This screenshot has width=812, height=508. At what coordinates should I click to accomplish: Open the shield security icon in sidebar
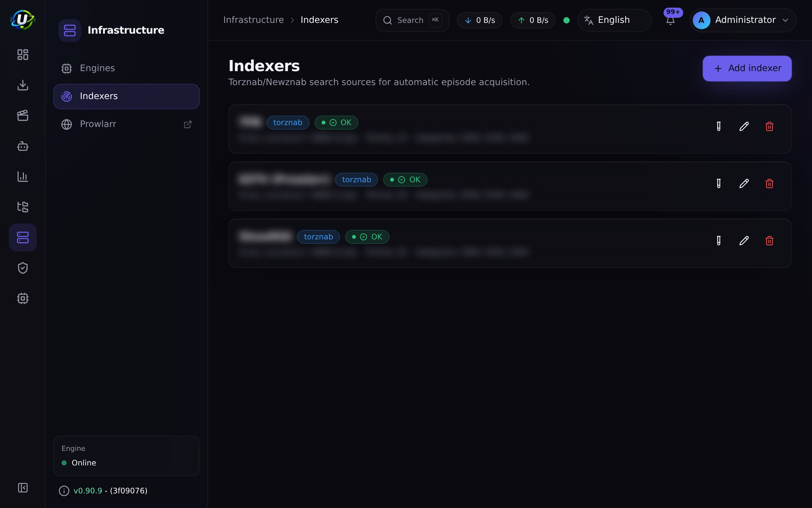coord(23,268)
